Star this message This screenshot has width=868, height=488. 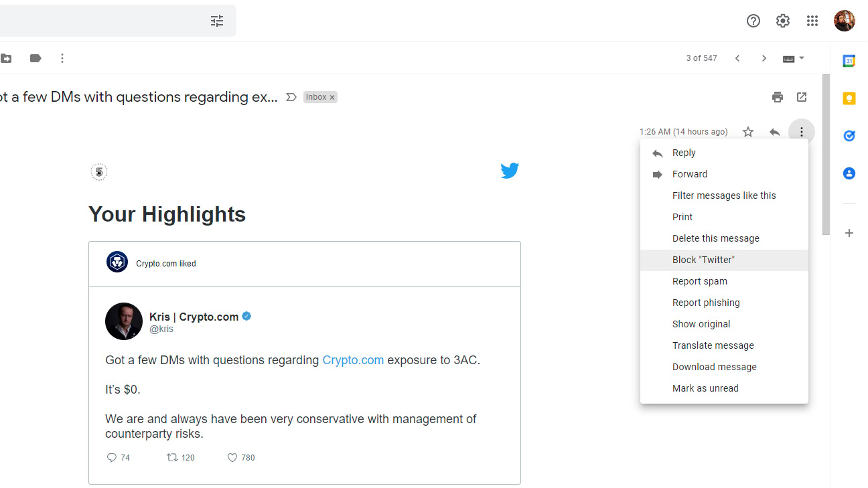748,132
